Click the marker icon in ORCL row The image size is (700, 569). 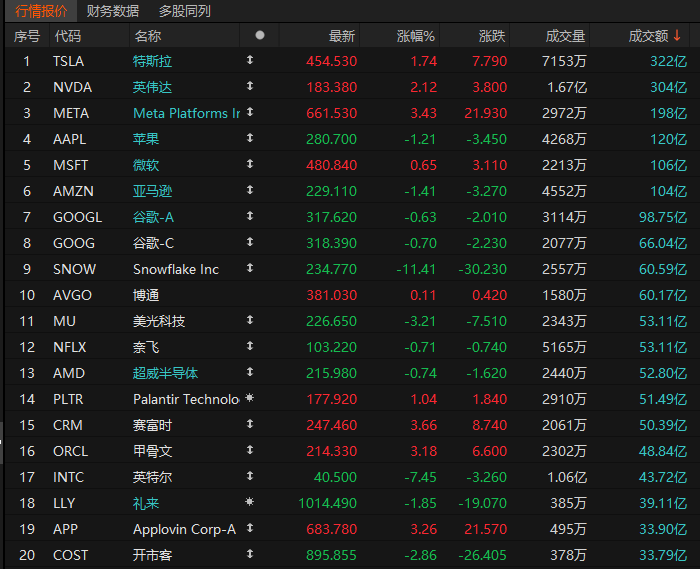[x=250, y=449]
